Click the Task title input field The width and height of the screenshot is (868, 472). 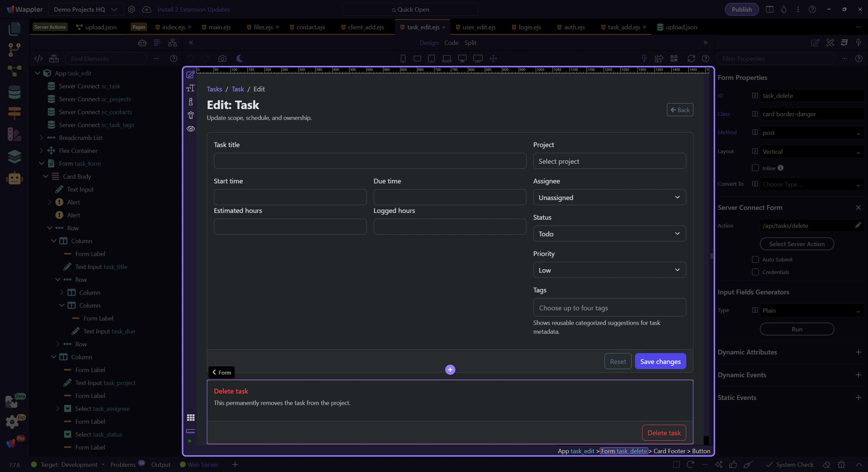[x=369, y=161]
